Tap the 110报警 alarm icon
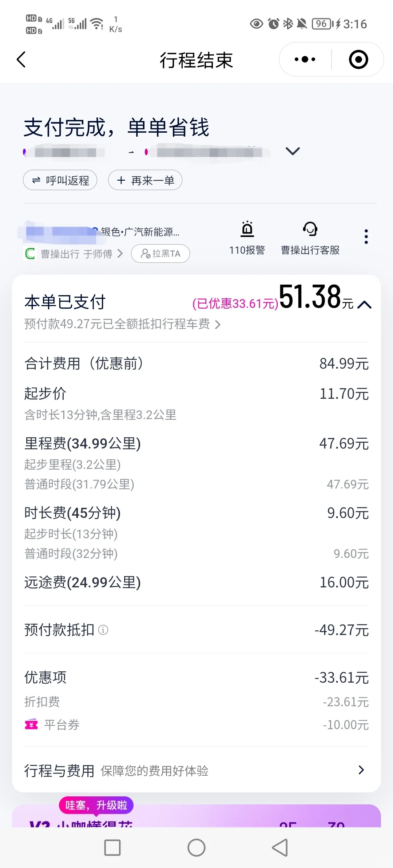This screenshot has height=868, width=393. click(x=247, y=229)
